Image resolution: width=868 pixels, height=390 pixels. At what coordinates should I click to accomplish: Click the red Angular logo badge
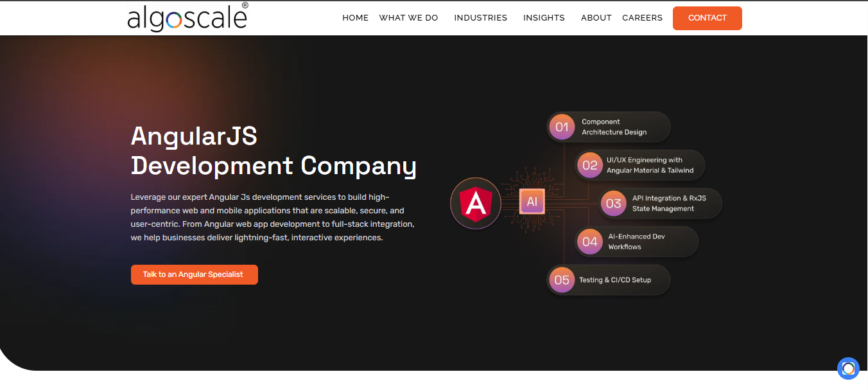tap(476, 204)
